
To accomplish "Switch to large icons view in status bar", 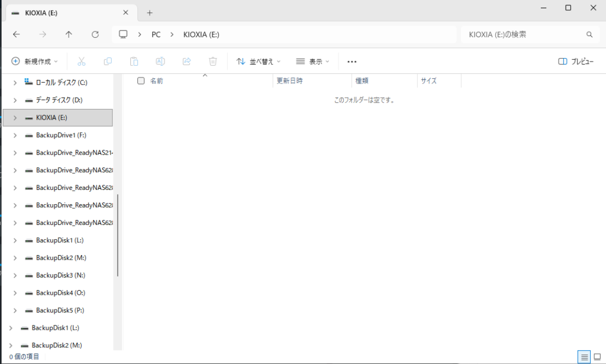I will click(x=597, y=357).
